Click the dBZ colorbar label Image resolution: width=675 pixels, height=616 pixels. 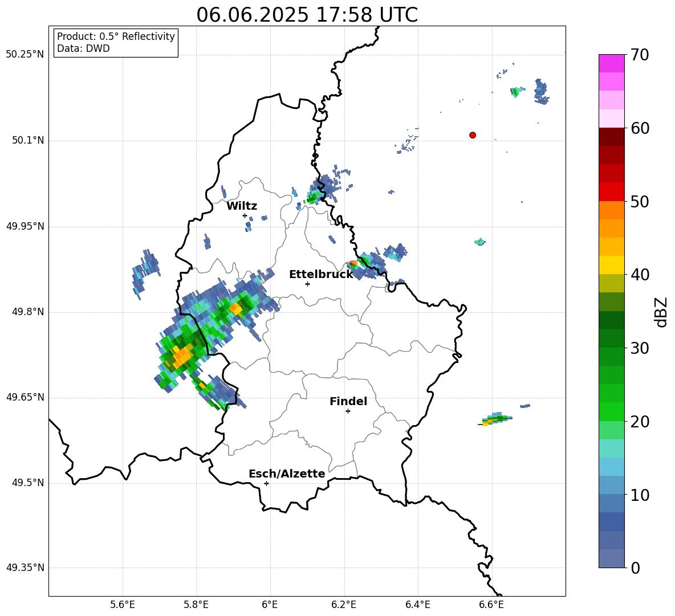click(662, 312)
